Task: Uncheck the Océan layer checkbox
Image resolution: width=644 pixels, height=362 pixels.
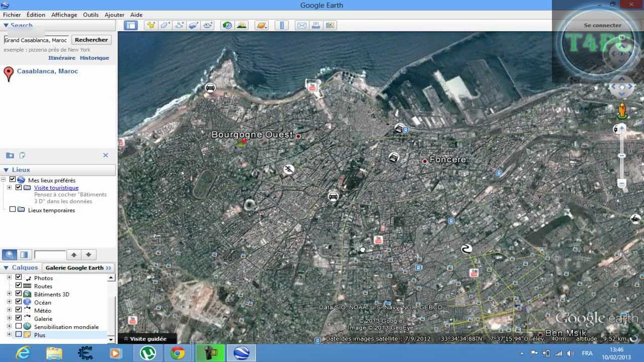Action: point(19,302)
